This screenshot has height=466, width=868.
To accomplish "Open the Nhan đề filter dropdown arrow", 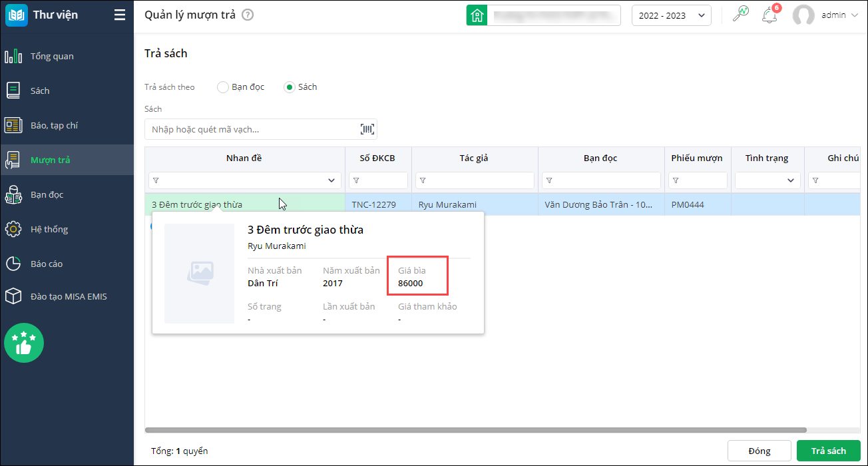I will tap(331, 180).
